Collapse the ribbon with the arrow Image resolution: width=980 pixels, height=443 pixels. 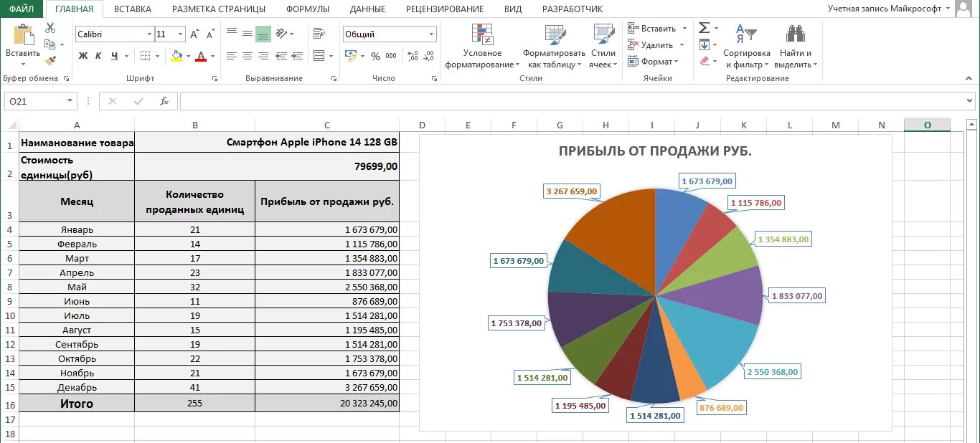969,77
